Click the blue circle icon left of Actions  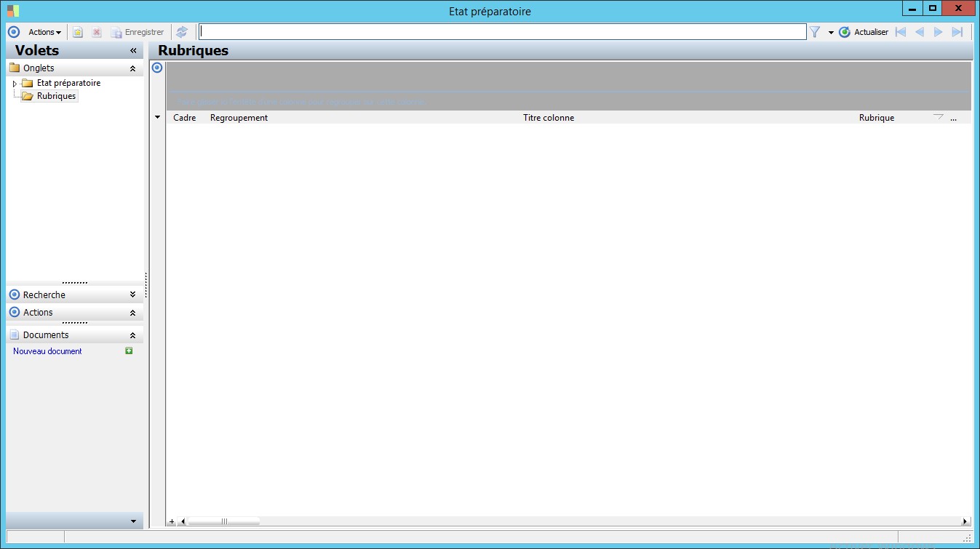[13, 32]
